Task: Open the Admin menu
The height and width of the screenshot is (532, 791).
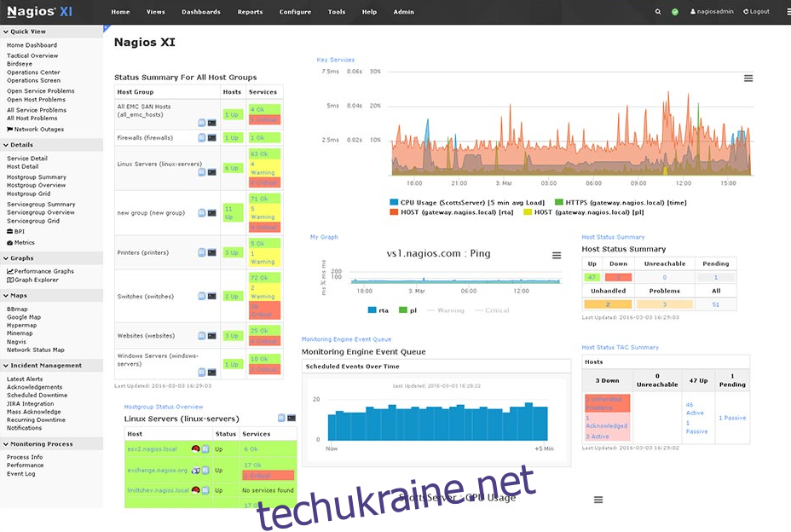Action: (x=403, y=12)
